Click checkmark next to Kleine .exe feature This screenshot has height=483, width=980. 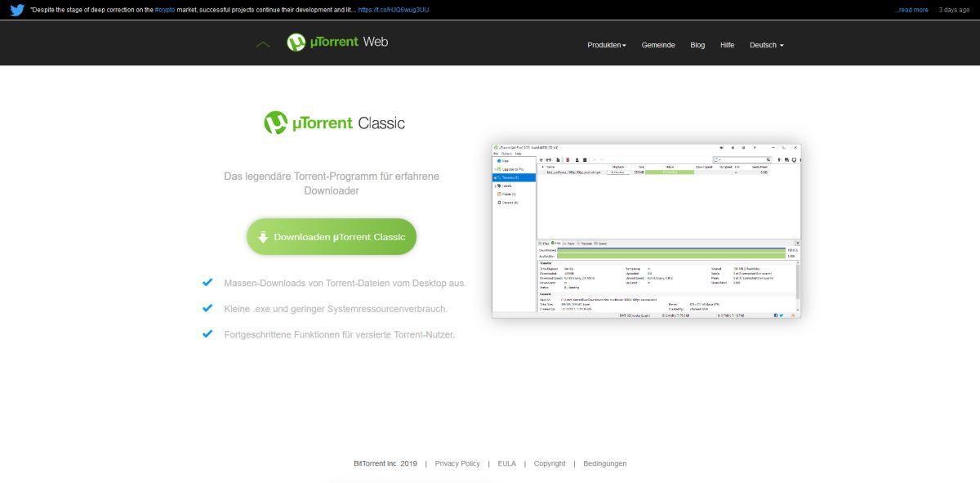tap(207, 308)
